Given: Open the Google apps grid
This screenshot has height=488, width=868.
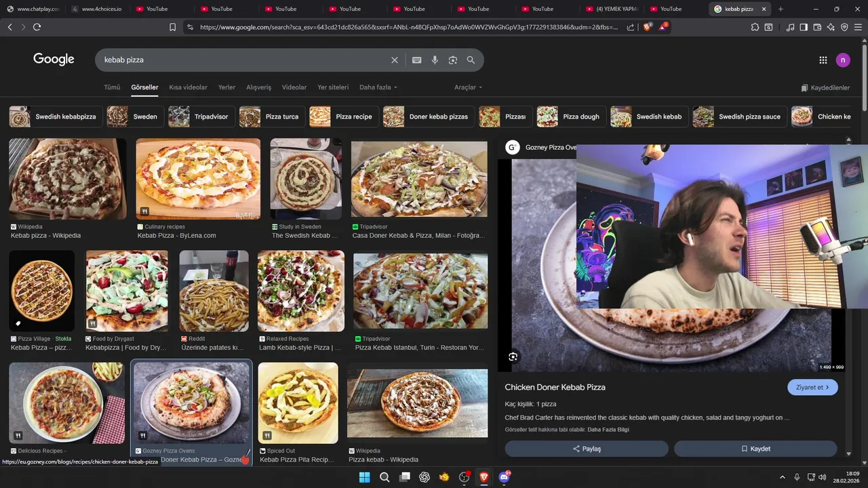Looking at the screenshot, I should click(x=823, y=60).
